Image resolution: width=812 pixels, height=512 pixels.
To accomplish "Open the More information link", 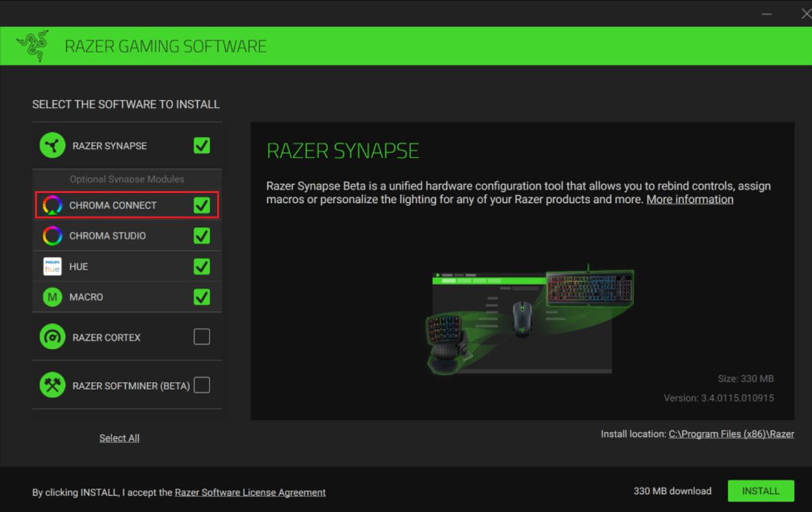I will click(690, 200).
